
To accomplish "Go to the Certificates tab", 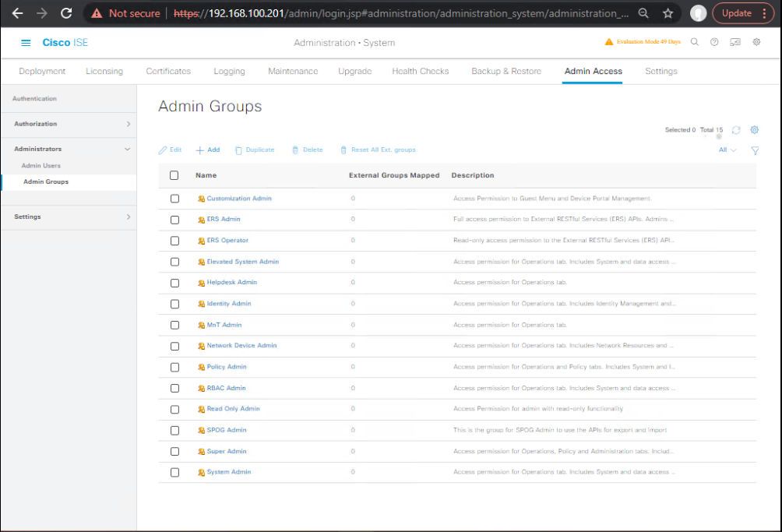I will click(168, 72).
